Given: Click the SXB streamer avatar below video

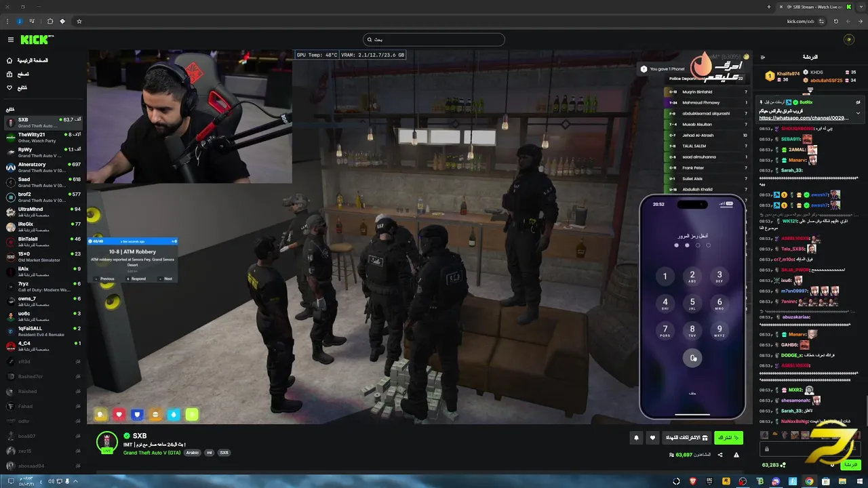Looking at the screenshot, I should pos(107,442).
